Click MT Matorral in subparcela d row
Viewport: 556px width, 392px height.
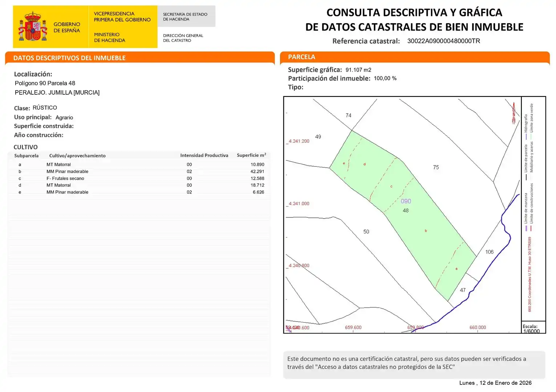tap(59, 185)
